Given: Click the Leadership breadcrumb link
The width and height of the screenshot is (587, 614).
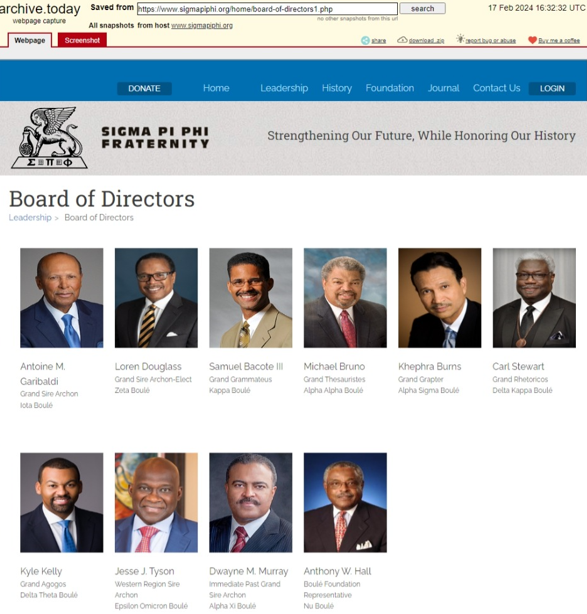Looking at the screenshot, I should pyautogui.click(x=30, y=217).
